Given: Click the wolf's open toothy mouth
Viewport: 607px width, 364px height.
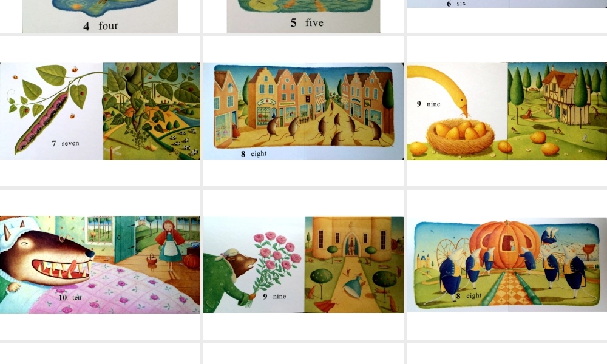Looking at the screenshot, I should point(62,270).
